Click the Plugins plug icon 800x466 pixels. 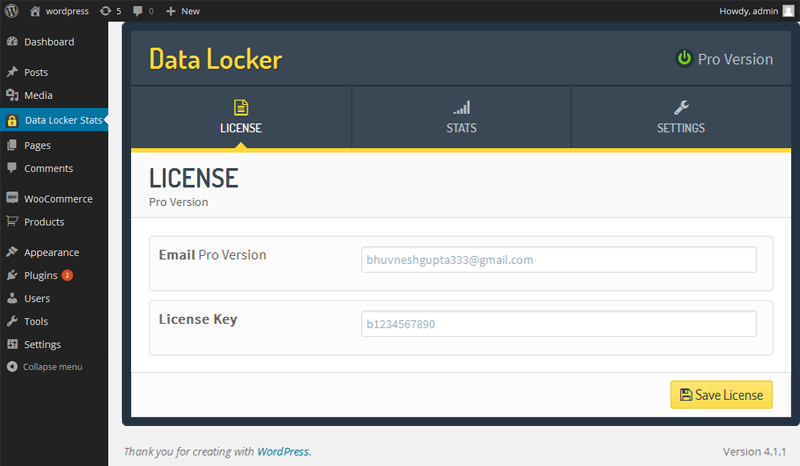click(12, 275)
